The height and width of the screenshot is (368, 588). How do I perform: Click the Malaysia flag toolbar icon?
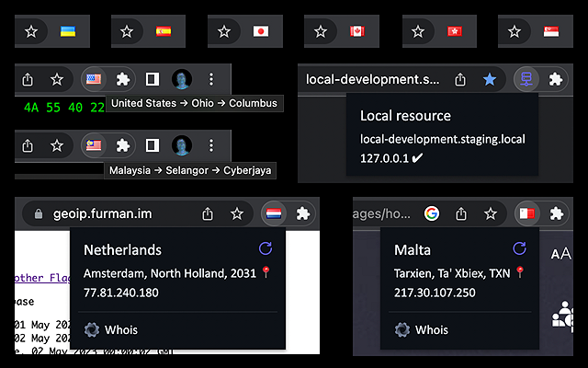[93, 144]
